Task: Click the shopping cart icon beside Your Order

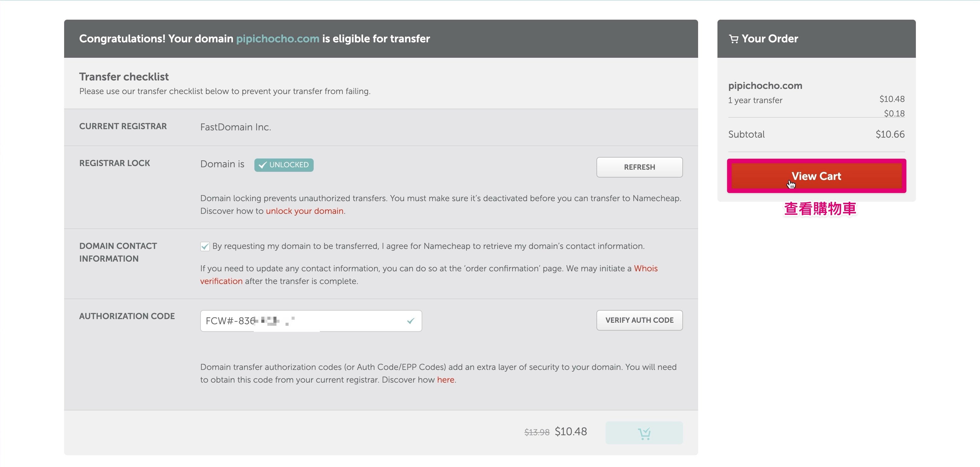Action: pos(733,39)
